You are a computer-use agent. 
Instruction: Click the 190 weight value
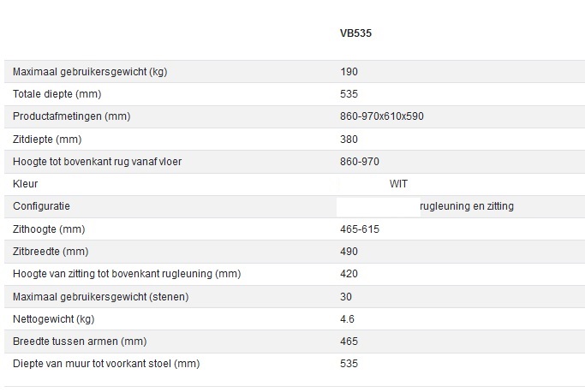349,72
